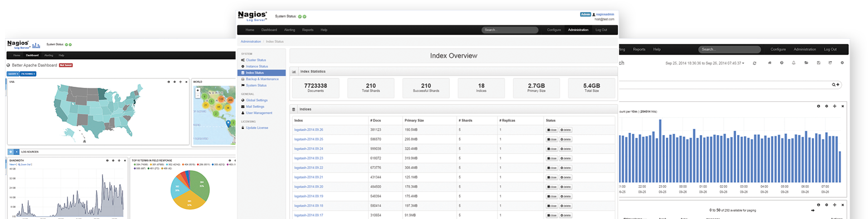
Task: Click the home icon in right panel toolbar
Action: coord(769,63)
